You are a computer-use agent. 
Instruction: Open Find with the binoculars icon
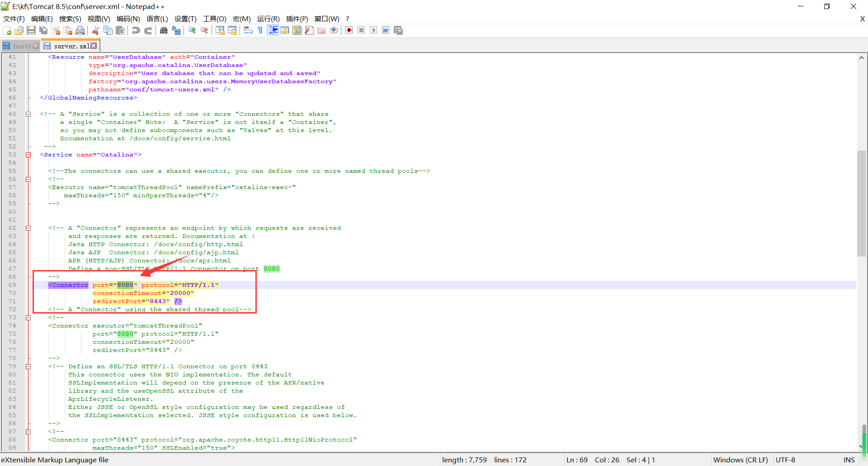point(164,30)
